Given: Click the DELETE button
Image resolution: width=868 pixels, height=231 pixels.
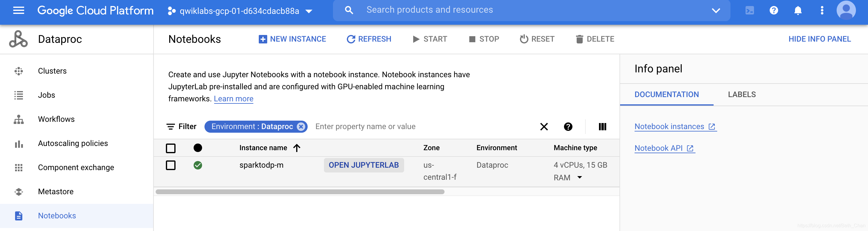Looking at the screenshot, I should (595, 39).
